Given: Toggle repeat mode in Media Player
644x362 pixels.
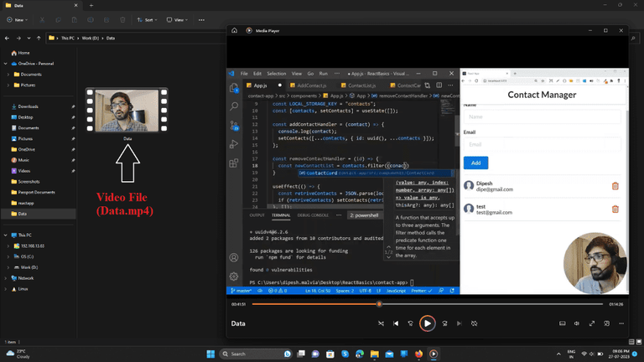Looking at the screenshot, I should coord(475,323).
